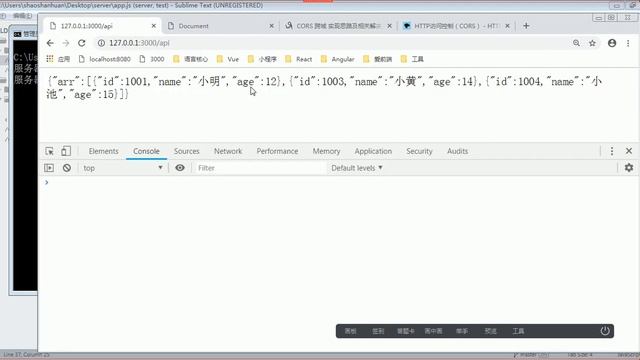Click the power icon on floating toolbar
640x360 pixels.
[605, 331]
